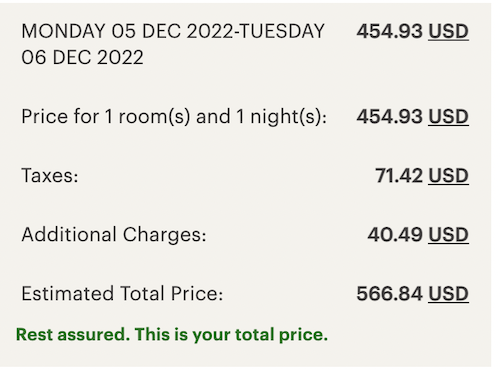Click the Estimated Total Price: label

pyautogui.click(x=122, y=294)
